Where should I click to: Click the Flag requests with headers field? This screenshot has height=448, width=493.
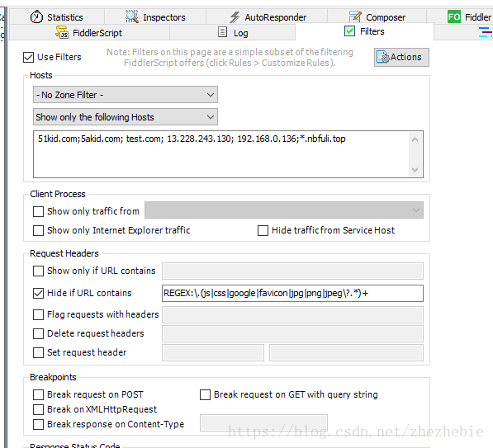coord(292,315)
